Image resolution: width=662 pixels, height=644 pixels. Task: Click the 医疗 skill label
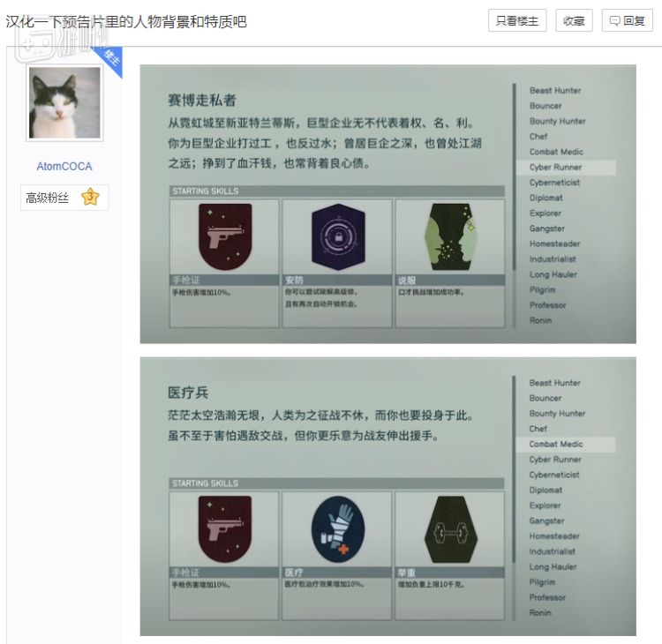click(x=294, y=573)
